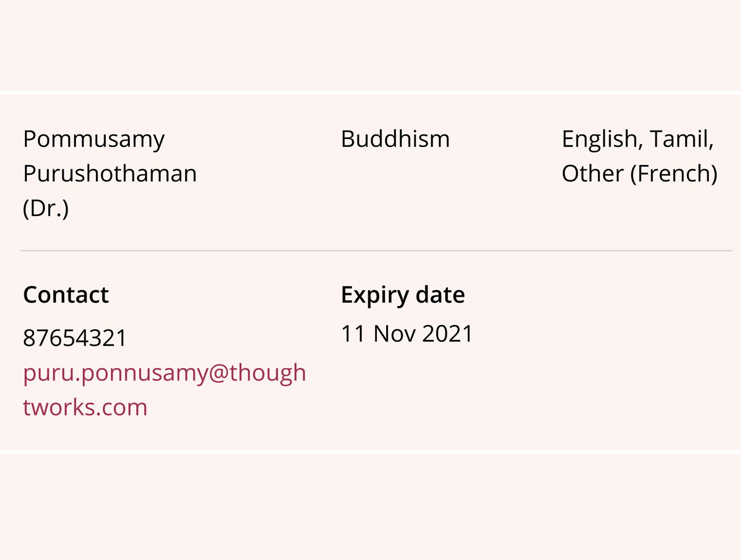This screenshot has width=741, height=560.
Task: Click the word Purushothaman
Action: [x=110, y=174]
